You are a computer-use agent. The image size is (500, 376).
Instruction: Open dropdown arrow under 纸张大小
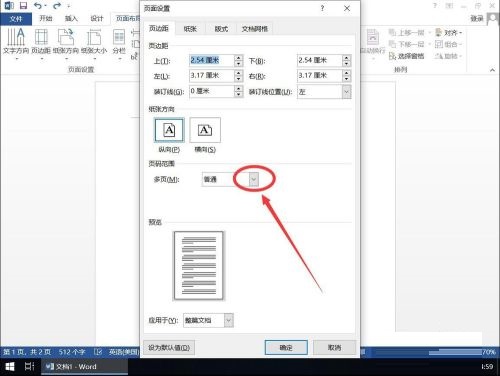pos(95,59)
